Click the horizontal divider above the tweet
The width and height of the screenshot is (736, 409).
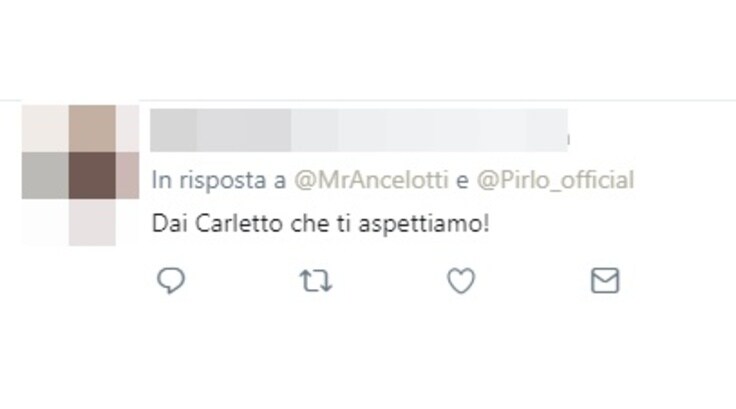coord(368,100)
